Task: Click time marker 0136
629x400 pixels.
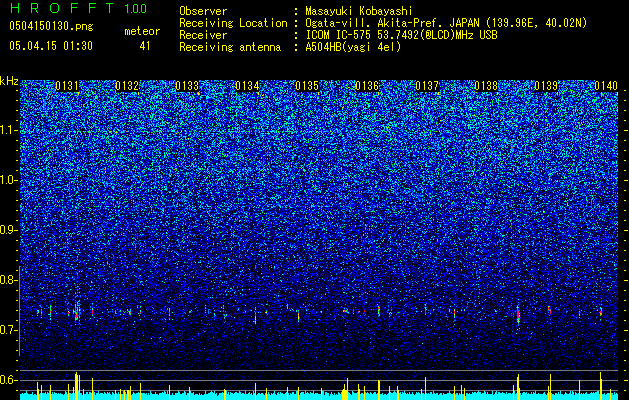Action: (x=367, y=86)
